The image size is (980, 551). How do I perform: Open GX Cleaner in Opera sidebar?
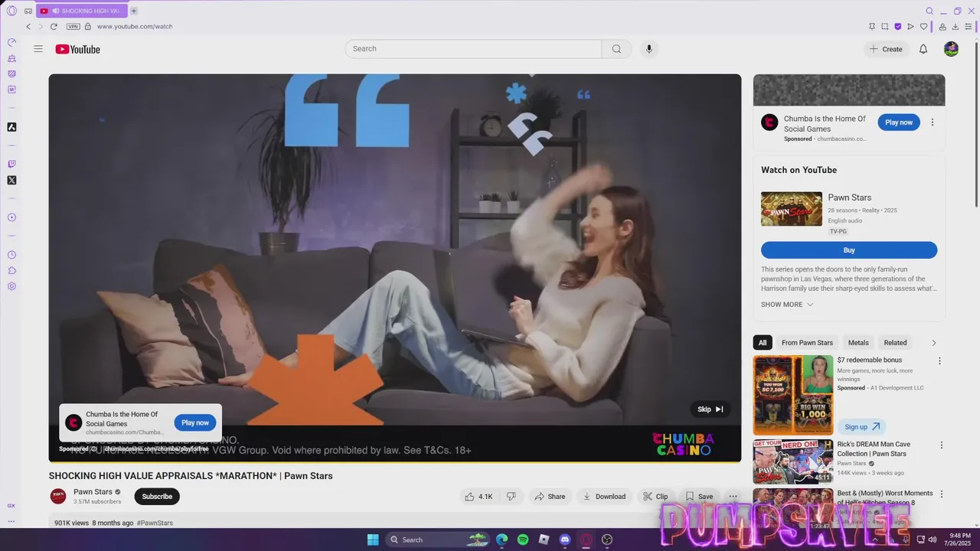tap(11, 58)
